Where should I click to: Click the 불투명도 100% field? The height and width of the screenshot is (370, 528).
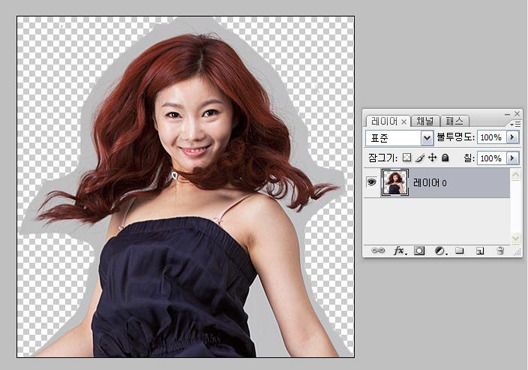click(x=492, y=137)
